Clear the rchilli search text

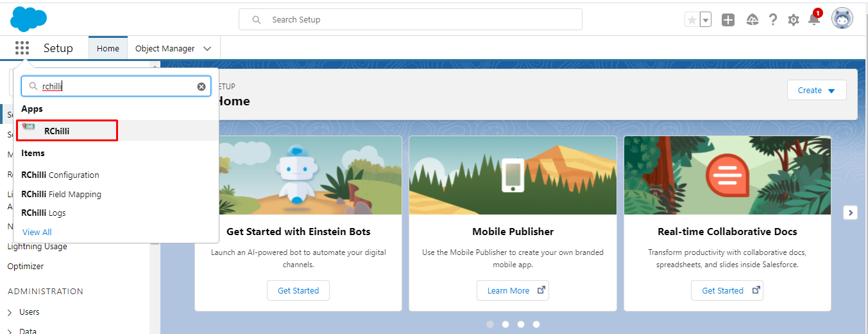201,87
